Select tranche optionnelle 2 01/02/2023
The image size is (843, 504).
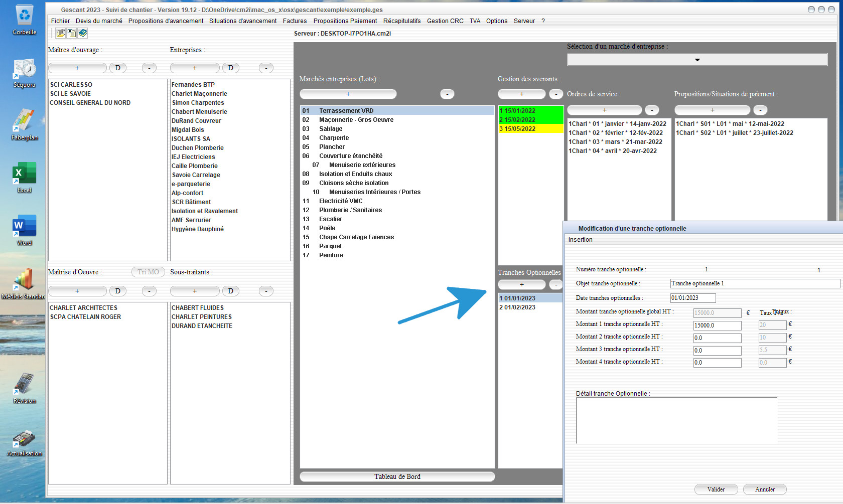pos(530,307)
